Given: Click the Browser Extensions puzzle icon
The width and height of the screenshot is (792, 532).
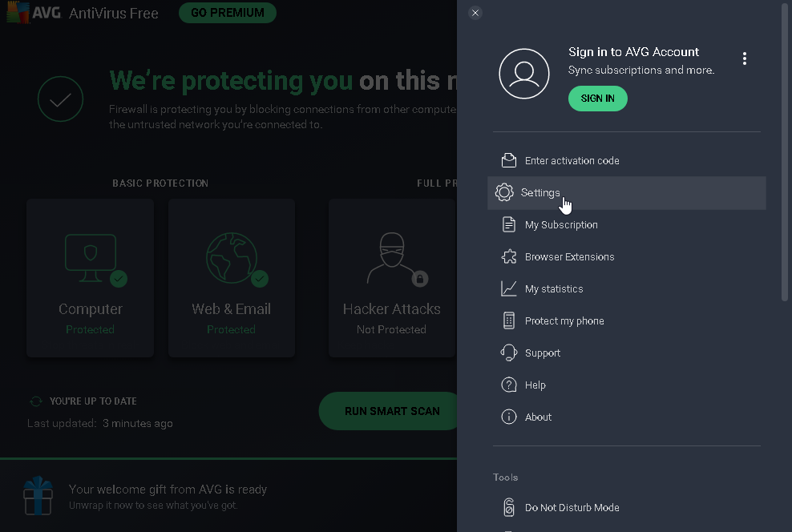Looking at the screenshot, I should (508, 256).
